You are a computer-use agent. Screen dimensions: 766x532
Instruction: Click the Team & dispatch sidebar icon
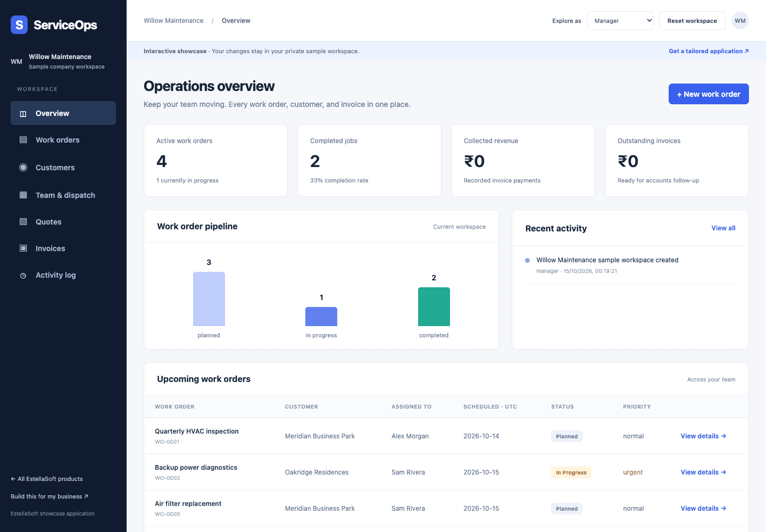(23, 195)
